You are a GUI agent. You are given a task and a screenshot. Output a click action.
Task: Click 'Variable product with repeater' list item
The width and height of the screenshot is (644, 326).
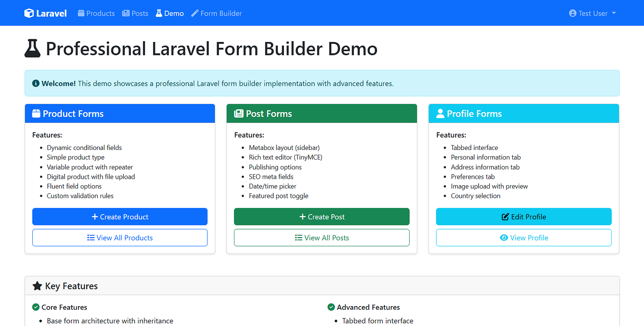tap(90, 167)
